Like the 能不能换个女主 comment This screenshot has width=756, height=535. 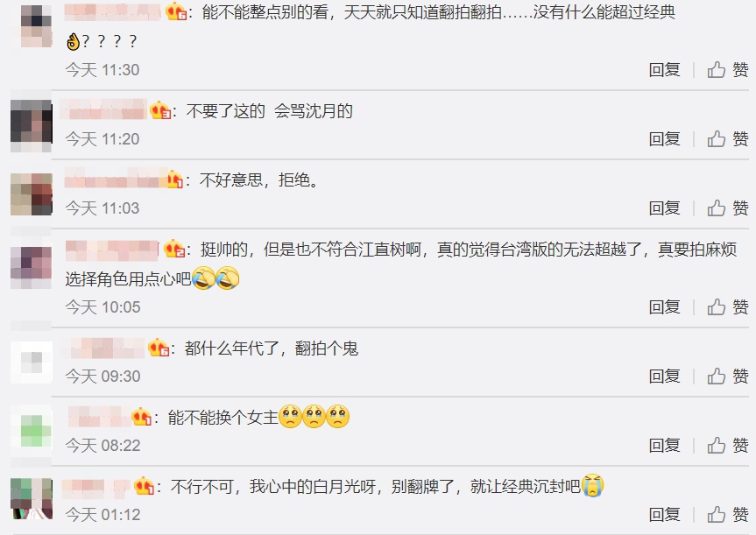tap(728, 446)
